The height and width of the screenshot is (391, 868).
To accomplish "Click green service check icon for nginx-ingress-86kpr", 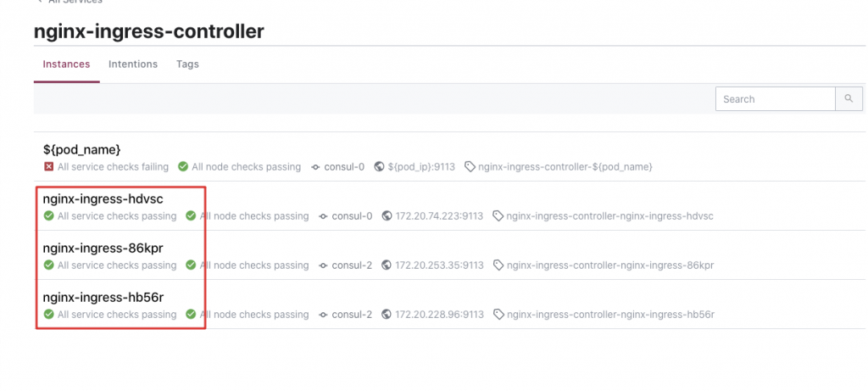I will click(x=48, y=265).
